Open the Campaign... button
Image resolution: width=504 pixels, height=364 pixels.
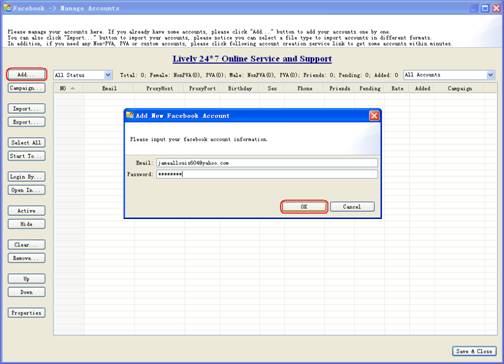(x=26, y=88)
